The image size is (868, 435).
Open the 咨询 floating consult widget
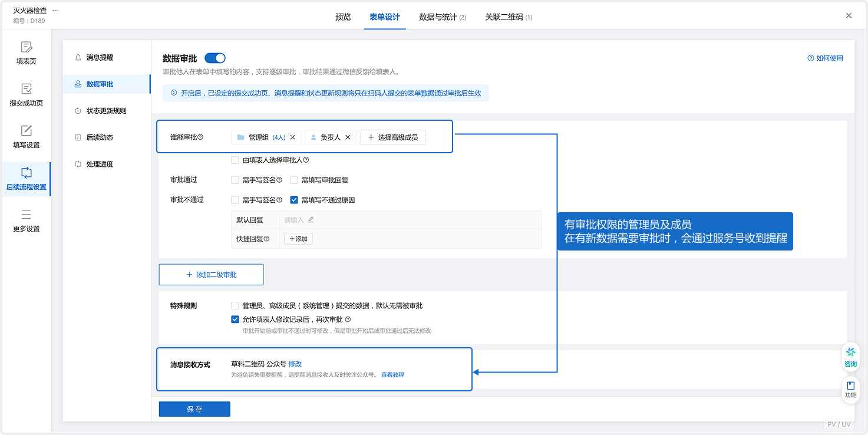[x=850, y=356]
